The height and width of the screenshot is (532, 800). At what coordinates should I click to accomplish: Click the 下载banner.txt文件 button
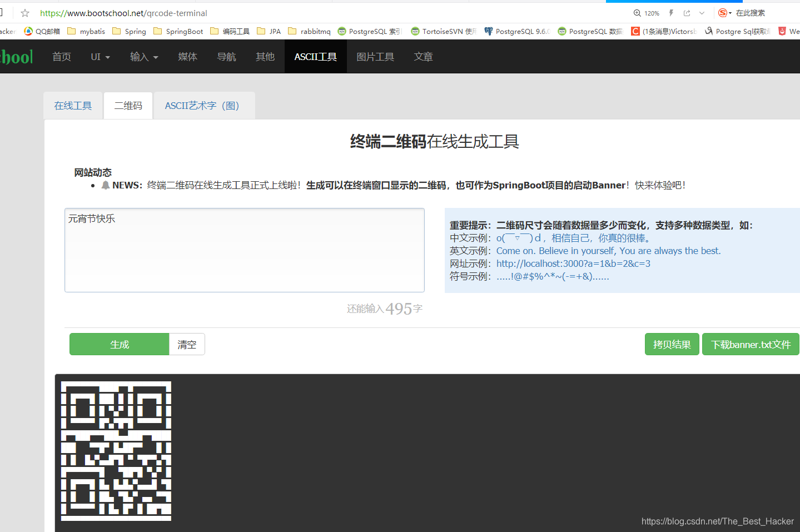point(751,345)
